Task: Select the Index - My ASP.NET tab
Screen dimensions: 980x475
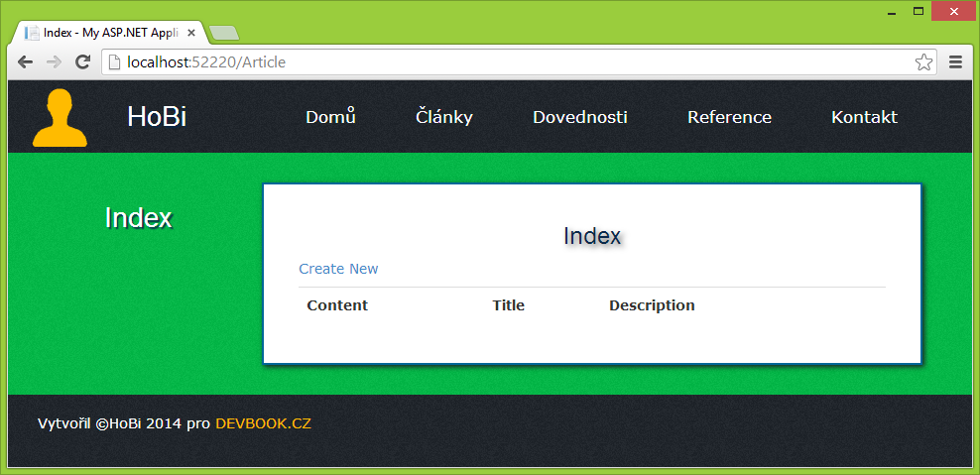Action: 109,33
